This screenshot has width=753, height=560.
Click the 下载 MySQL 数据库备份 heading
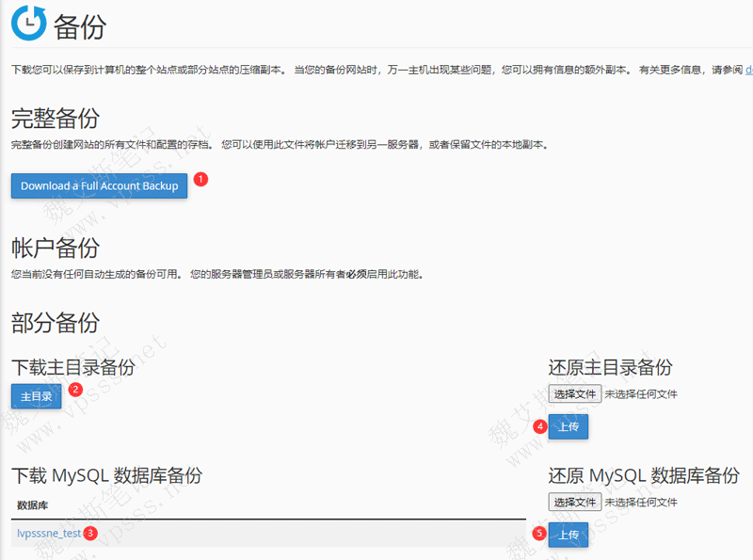[106, 474]
